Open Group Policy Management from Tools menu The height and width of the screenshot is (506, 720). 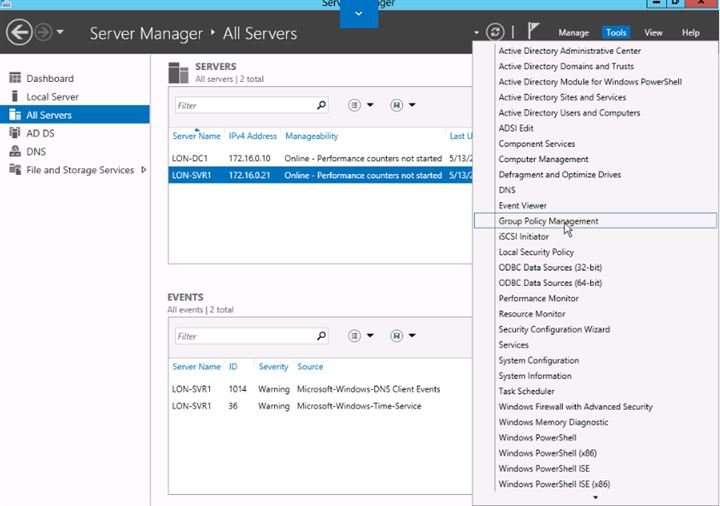tap(548, 221)
